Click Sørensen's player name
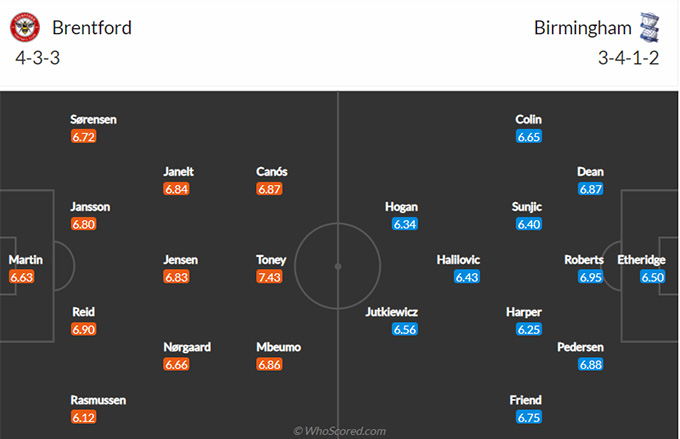This screenshot has height=439, width=680. tap(93, 119)
